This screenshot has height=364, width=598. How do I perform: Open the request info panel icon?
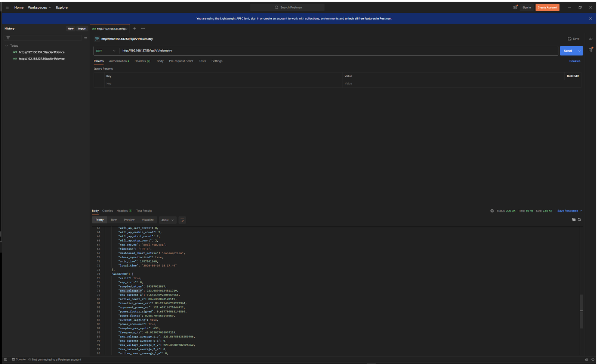click(591, 50)
